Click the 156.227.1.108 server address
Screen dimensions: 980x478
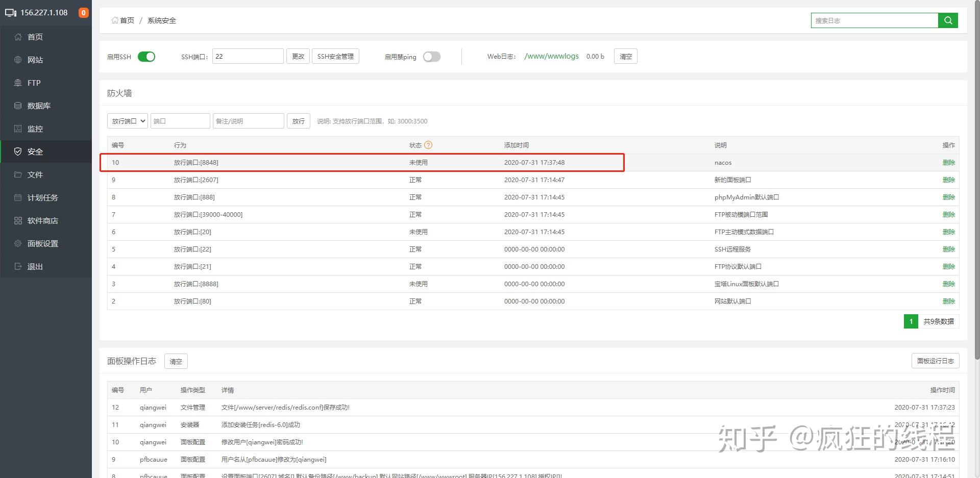click(44, 13)
